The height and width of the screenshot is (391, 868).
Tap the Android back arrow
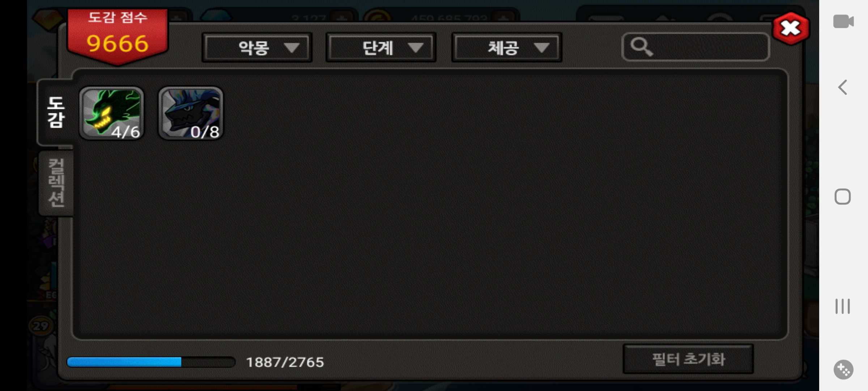843,87
